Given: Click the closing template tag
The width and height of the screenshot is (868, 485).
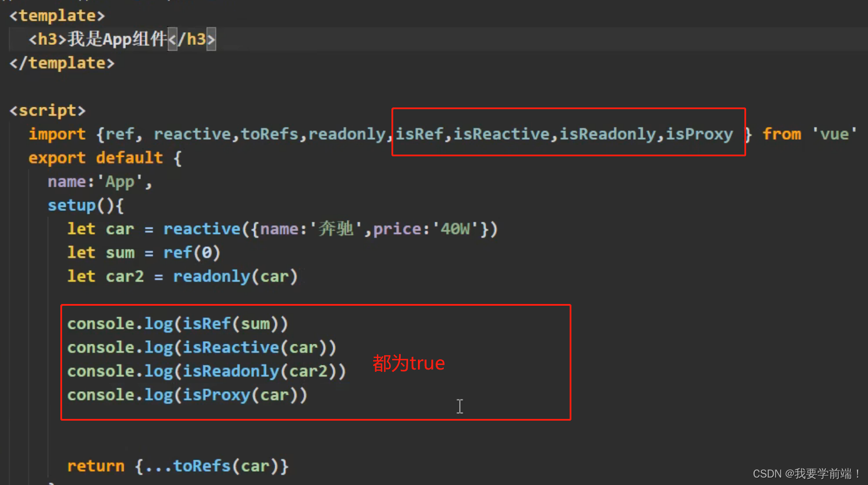Looking at the screenshot, I should pos(62,63).
